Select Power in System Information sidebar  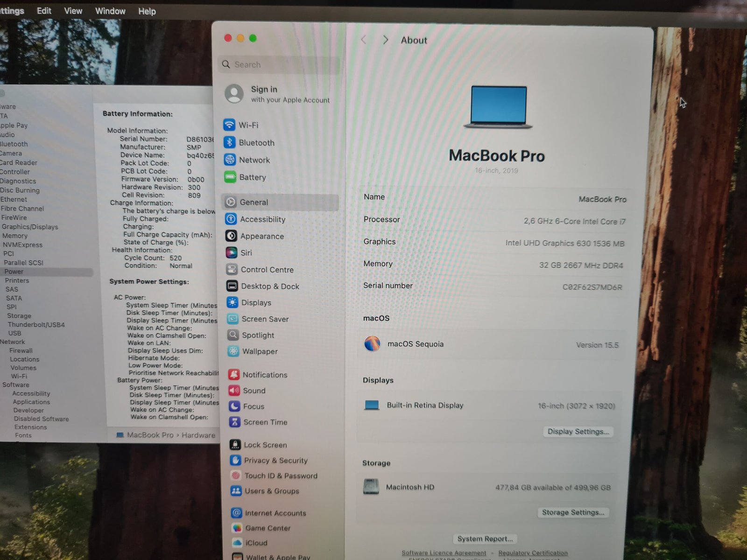pos(14,272)
